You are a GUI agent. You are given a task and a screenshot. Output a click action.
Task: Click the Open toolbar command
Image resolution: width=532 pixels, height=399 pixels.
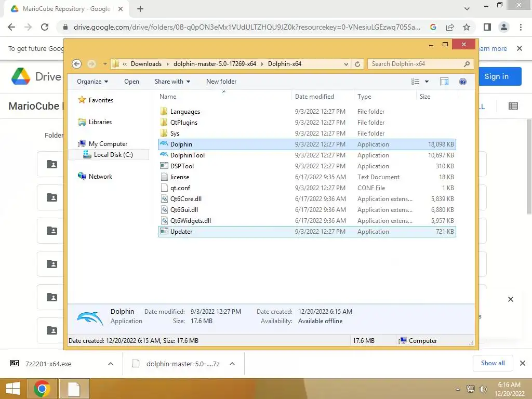tap(131, 82)
